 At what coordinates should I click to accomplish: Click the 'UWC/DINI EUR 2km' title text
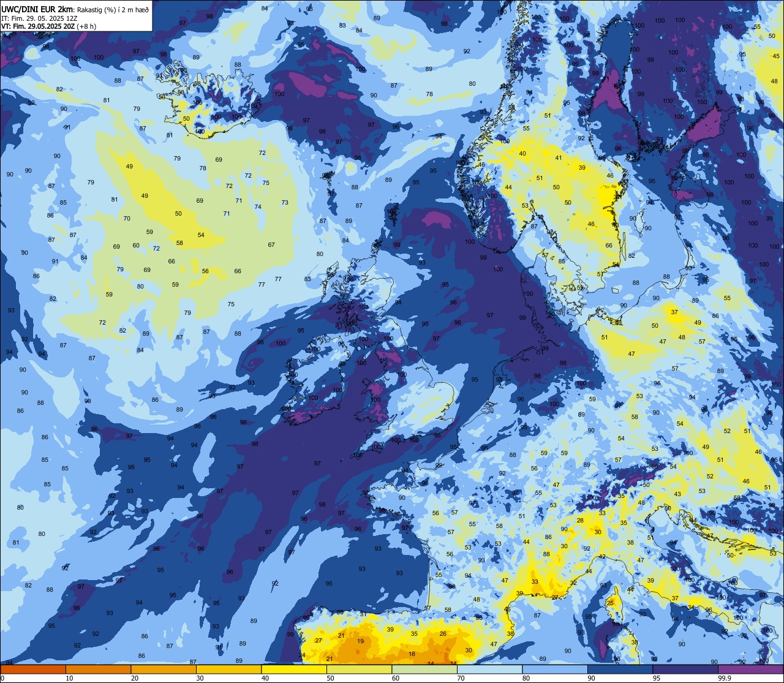pyautogui.click(x=36, y=9)
